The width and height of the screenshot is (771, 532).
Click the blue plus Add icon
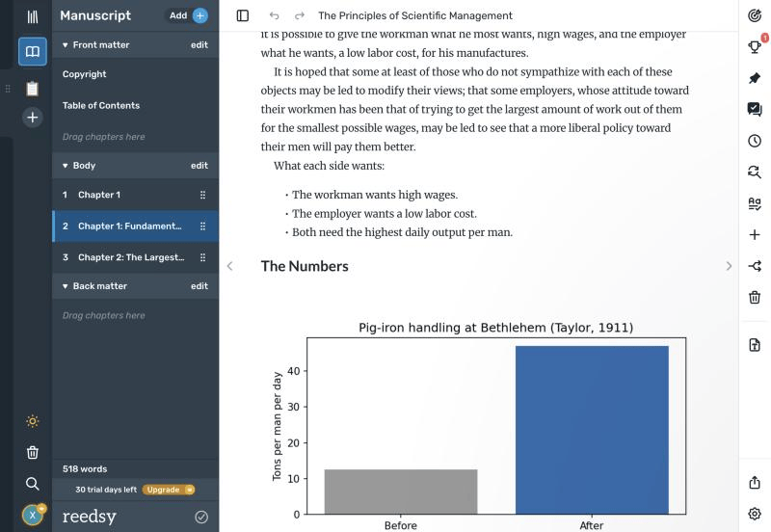pos(200,15)
